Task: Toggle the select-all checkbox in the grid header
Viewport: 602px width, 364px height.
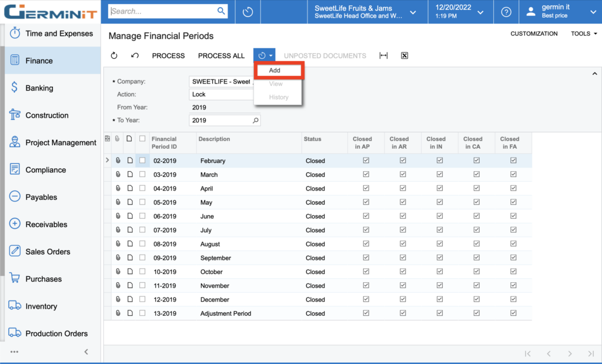Action: (x=142, y=139)
